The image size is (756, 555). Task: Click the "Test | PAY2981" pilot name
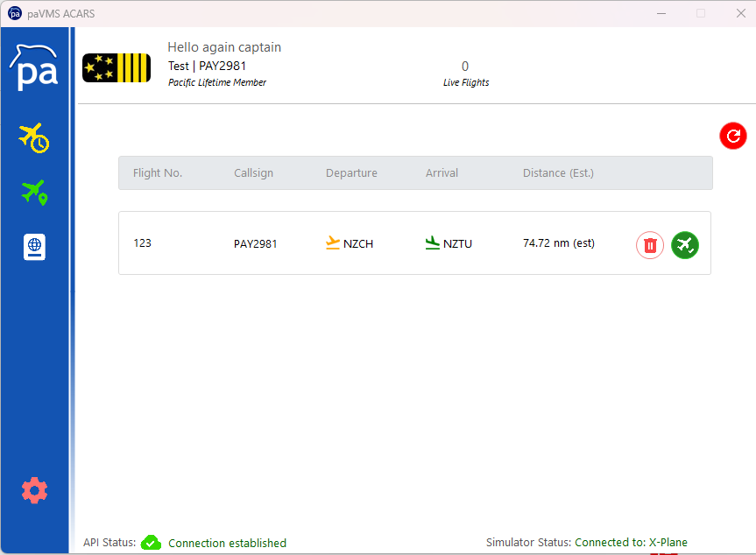(208, 66)
